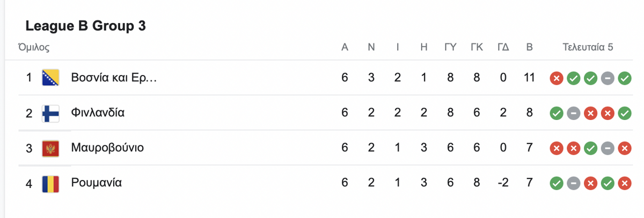Click the Τελευταία 5 column header
The width and height of the screenshot is (644, 218).
[588, 47]
